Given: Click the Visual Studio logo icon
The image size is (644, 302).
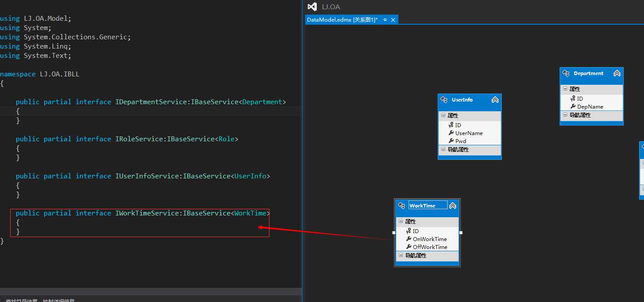Looking at the screenshot, I should (312, 7).
